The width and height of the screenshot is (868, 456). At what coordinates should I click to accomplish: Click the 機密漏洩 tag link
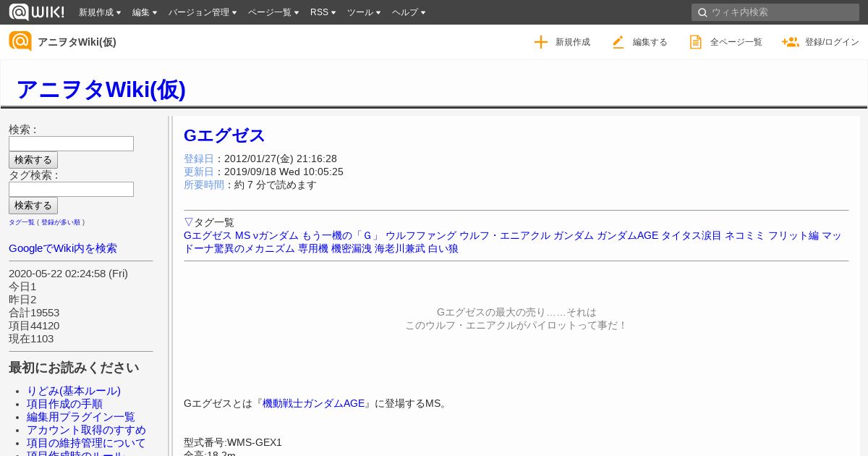click(x=352, y=248)
